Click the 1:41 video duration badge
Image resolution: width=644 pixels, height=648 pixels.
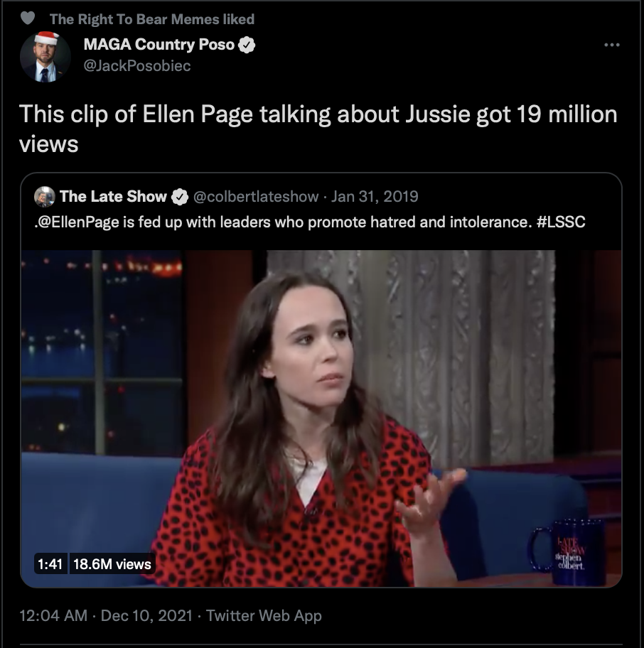coord(50,564)
